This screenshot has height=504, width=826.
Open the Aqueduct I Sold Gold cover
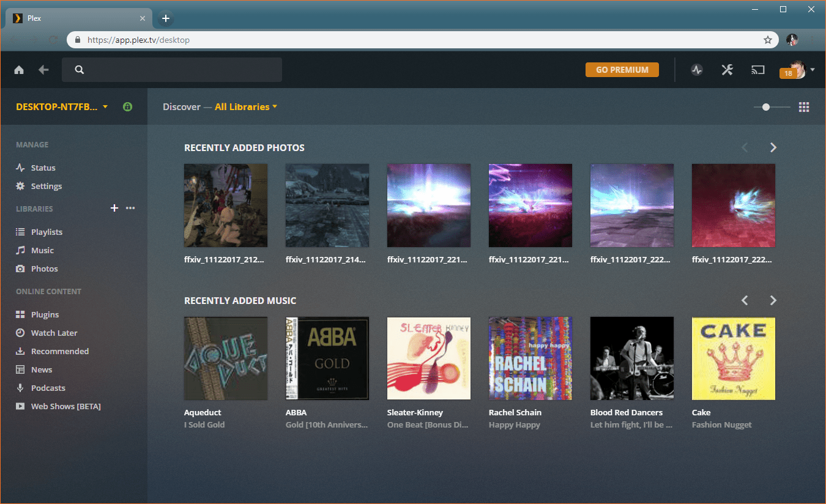pos(226,358)
